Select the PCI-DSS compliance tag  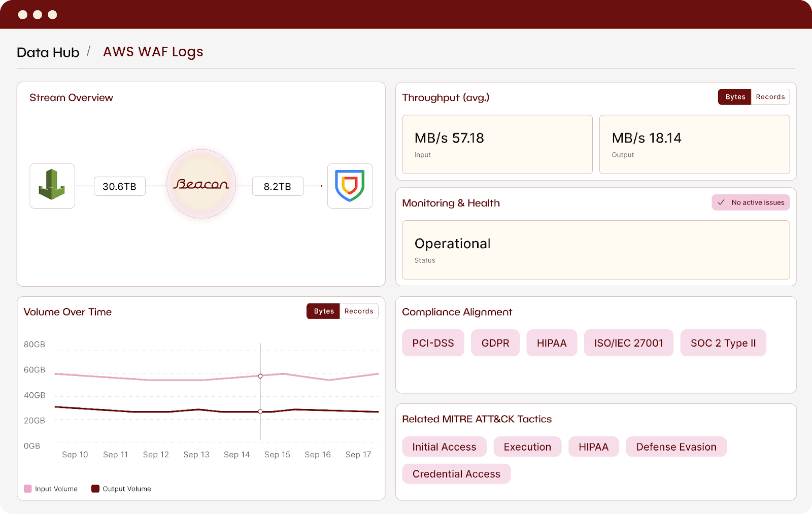[433, 343]
